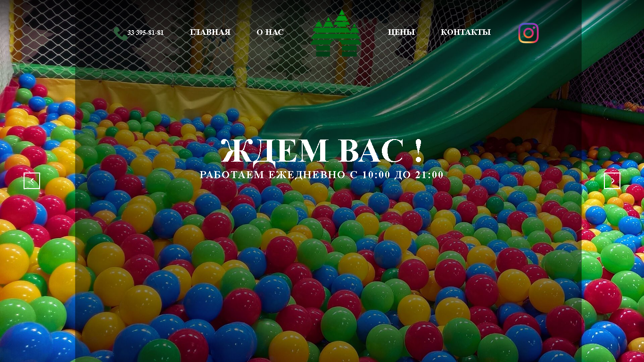Open the КОНТАКТЫ page

tap(466, 32)
